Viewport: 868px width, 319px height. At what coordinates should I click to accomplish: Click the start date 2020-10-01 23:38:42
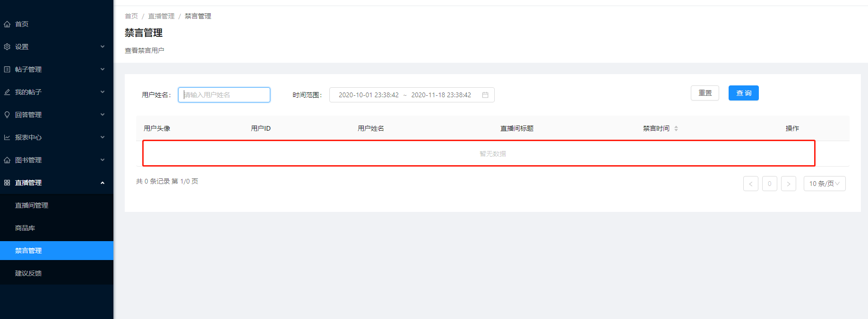369,95
